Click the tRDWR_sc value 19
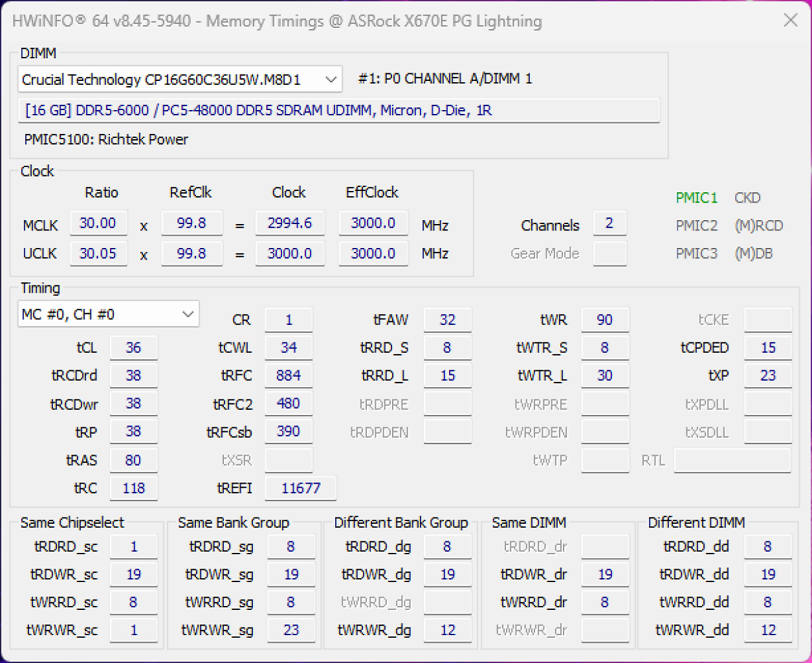Viewport: 812px width, 663px height. pyautogui.click(x=133, y=574)
